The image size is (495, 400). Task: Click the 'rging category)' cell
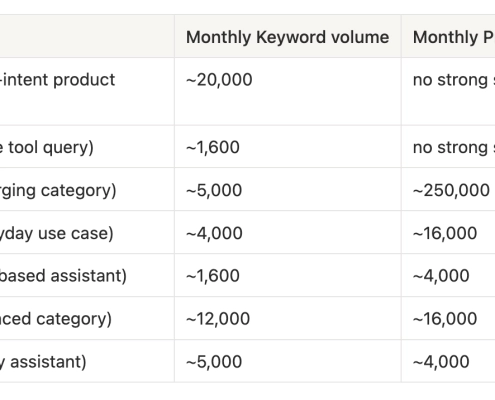pyautogui.click(x=87, y=189)
